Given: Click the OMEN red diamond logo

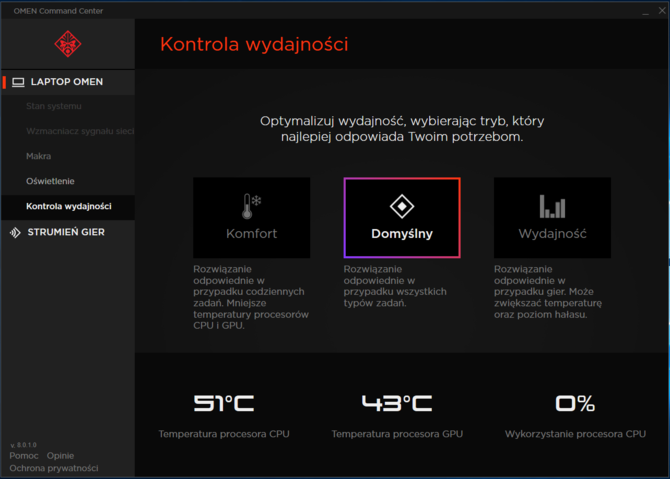Looking at the screenshot, I should pyautogui.click(x=68, y=44).
